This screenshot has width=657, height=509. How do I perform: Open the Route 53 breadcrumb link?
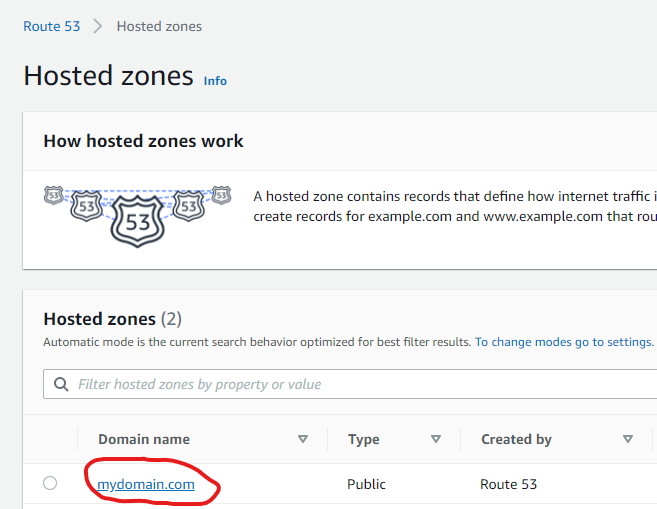point(52,26)
